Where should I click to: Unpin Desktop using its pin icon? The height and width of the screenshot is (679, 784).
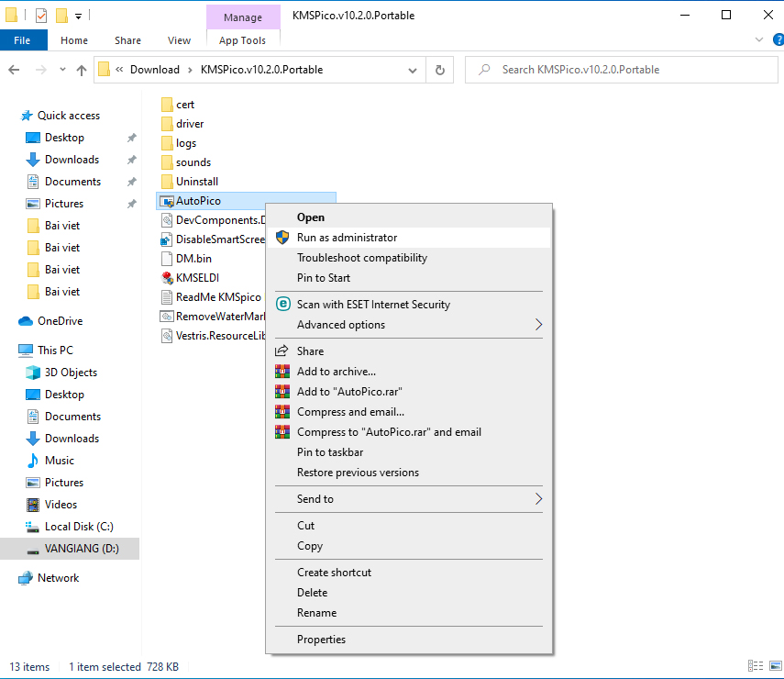(131, 138)
